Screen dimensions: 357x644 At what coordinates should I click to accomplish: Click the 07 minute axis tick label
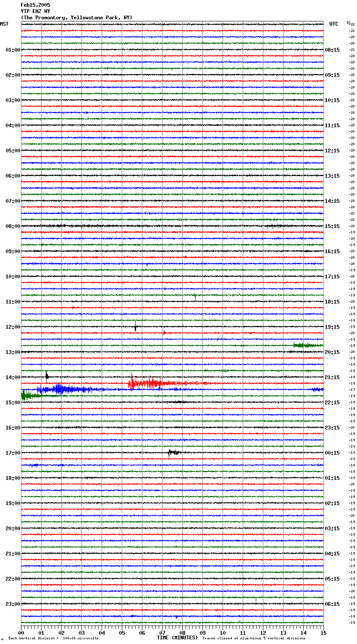pyautogui.click(x=162, y=633)
